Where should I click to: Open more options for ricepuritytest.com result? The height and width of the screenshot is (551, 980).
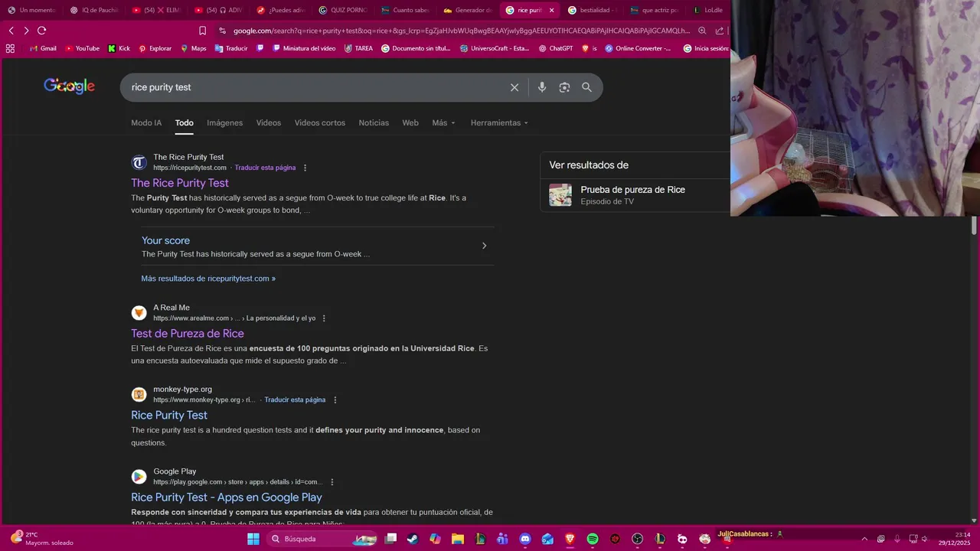(x=305, y=168)
